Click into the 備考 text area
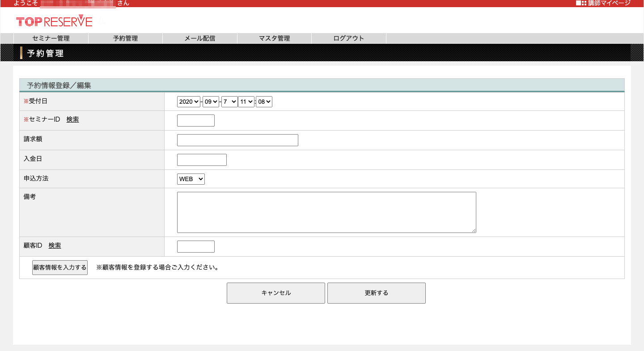Image resolution: width=644 pixels, height=351 pixels. [x=326, y=212]
